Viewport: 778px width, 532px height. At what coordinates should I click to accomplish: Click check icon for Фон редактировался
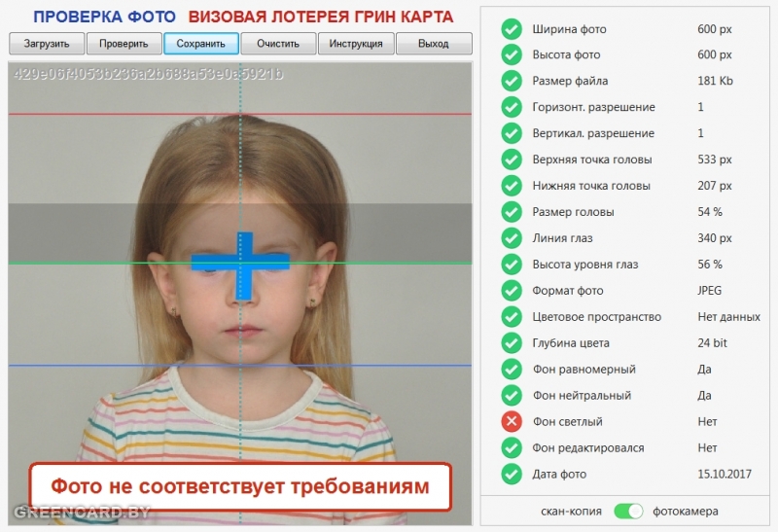point(512,447)
